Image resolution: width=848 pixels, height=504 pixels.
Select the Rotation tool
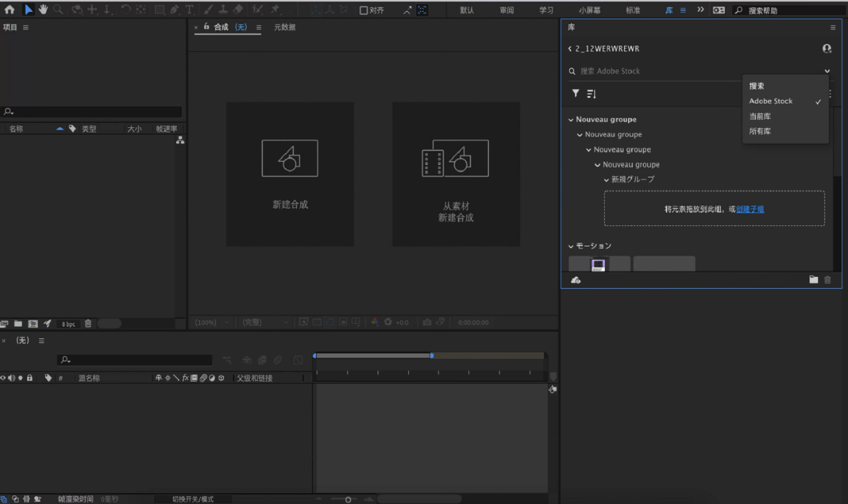click(x=125, y=10)
